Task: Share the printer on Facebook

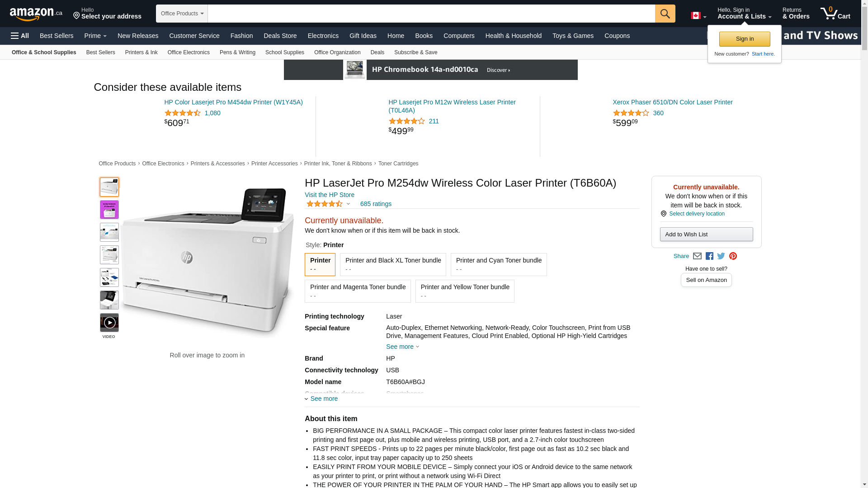Action: (709, 256)
